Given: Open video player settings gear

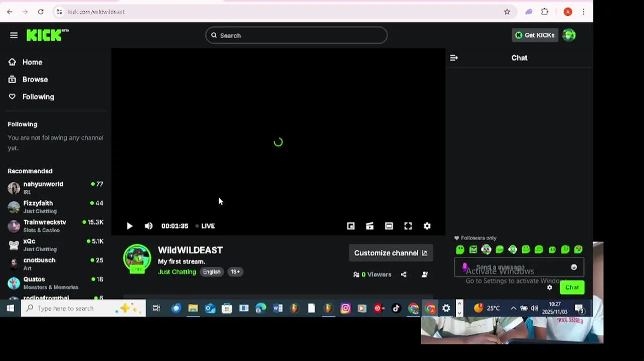Looking at the screenshot, I should 427,226.
